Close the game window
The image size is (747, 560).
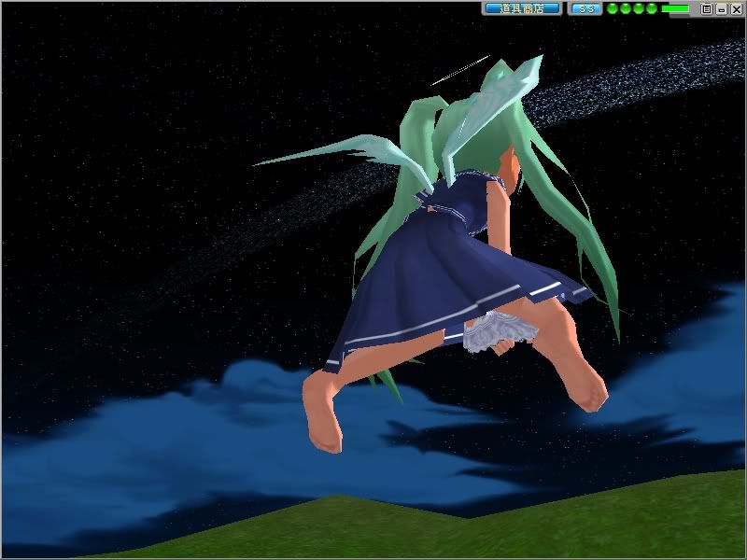pyautogui.click(x=736, y=9)
